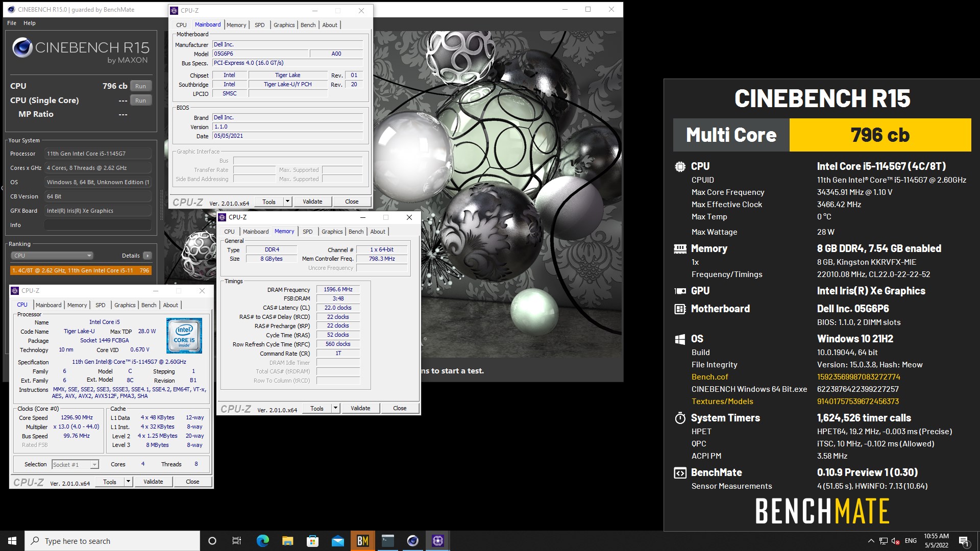Image resolution: width=980 pixels, height=551 pixels.
Task: Switch to Cinebench taskbar icon
Action: click(413, 541)
